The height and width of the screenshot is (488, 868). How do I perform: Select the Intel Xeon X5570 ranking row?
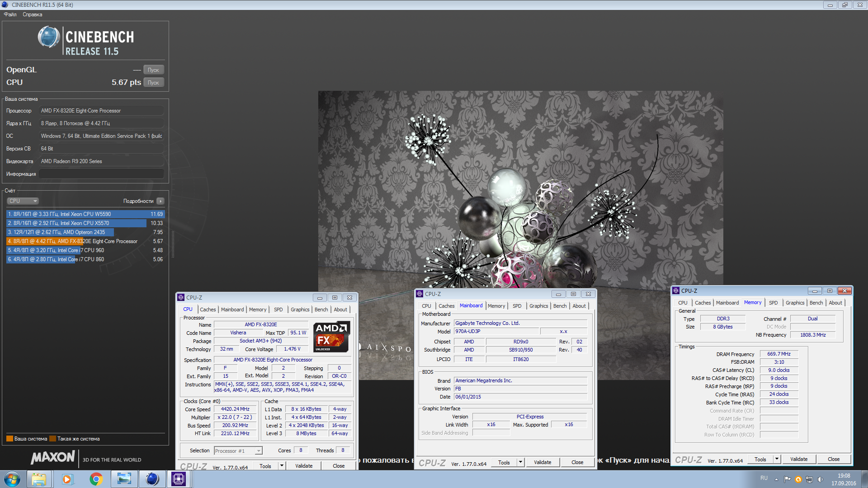click(85, 223)
